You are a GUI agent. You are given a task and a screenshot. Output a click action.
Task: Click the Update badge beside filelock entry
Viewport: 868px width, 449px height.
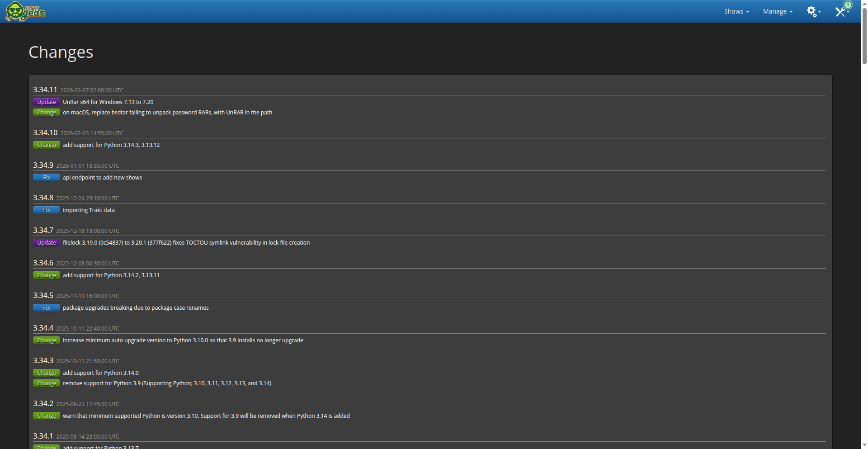coord(47,243)
